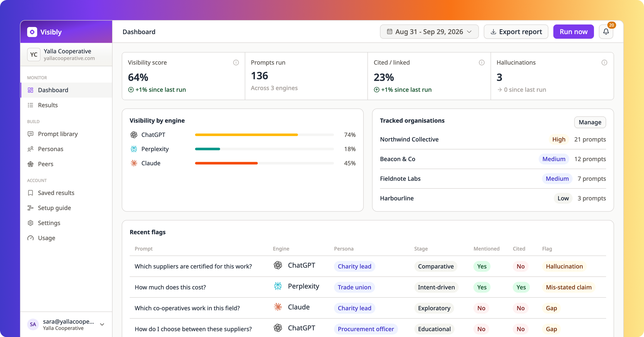644x337 pixels.
Task: Click the Flag column header
Action: point(547,249)
